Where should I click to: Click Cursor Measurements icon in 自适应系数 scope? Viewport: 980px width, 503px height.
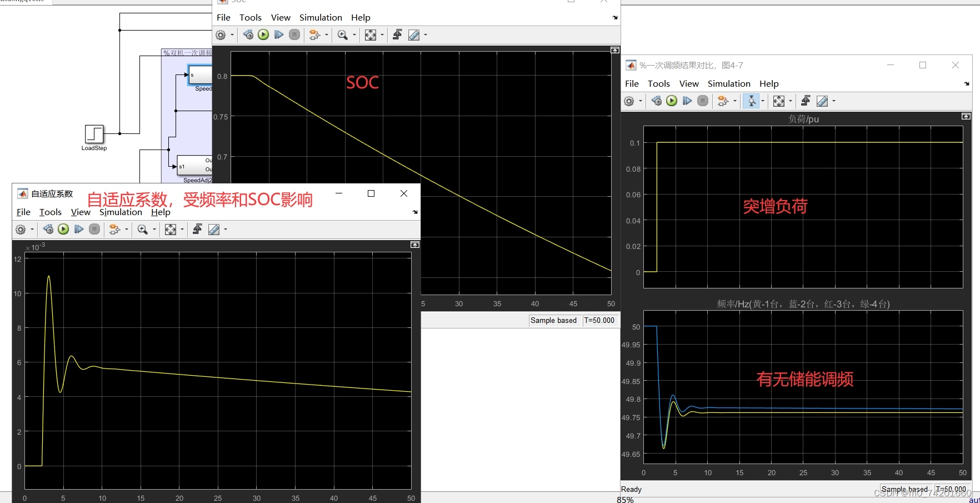pos(213,230)
